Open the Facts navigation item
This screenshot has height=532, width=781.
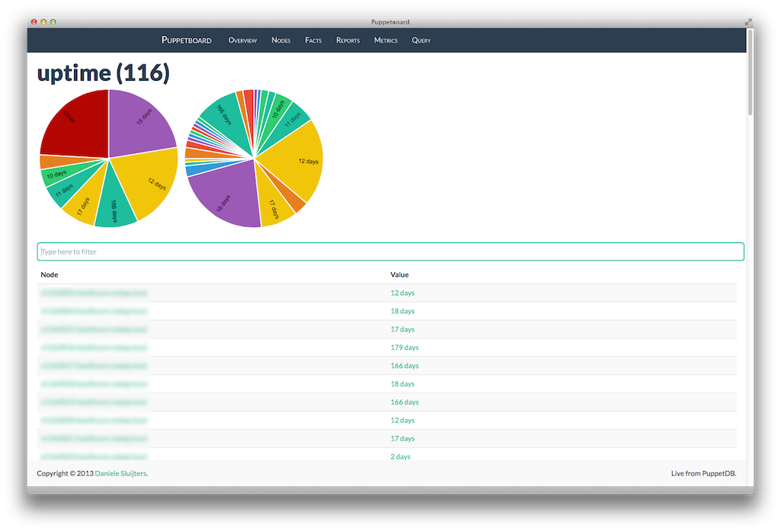tap(313, 40)
